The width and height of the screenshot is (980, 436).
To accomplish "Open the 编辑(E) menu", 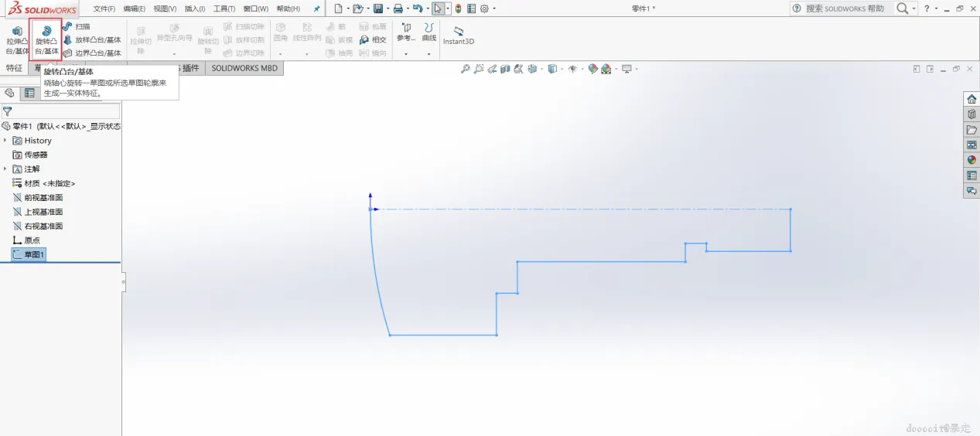I will tap(135, 9).
